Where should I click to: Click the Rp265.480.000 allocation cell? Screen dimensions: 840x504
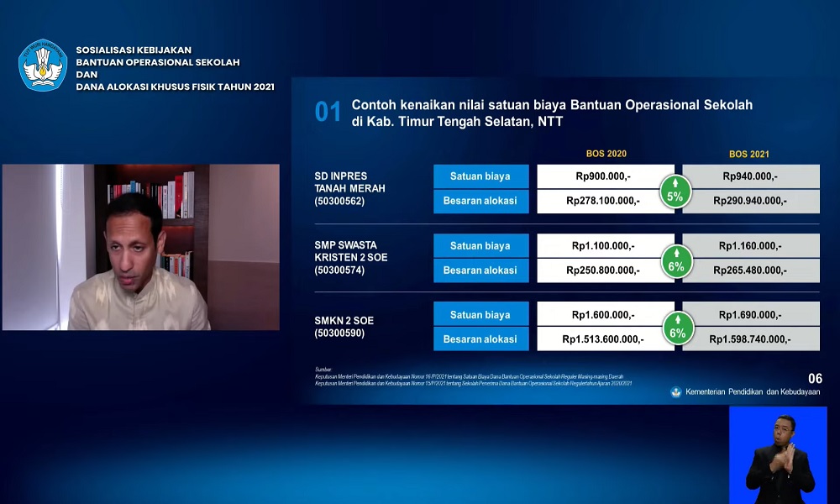click(x=750, y=270)
